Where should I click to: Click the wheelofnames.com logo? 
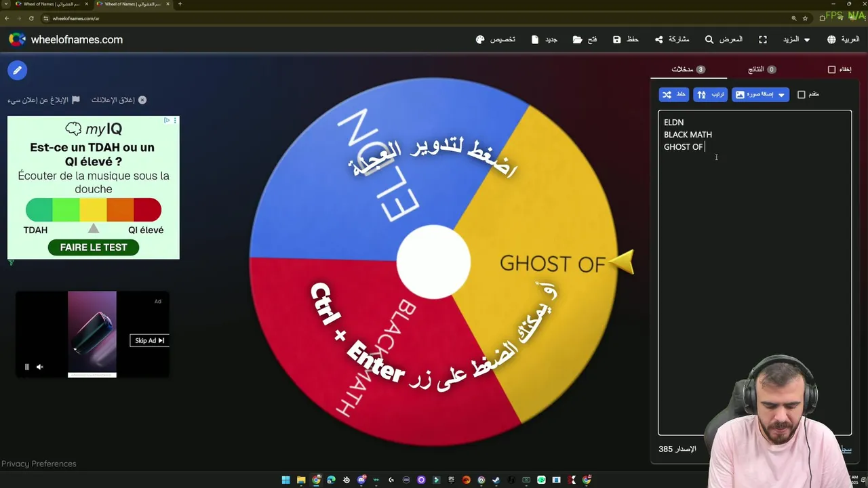pyautogui.click(x=65, y=39)
